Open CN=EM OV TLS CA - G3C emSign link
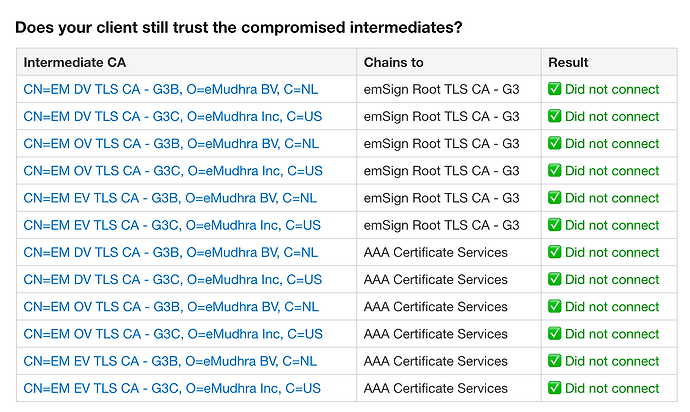690x412 pixels. (173, 171)
